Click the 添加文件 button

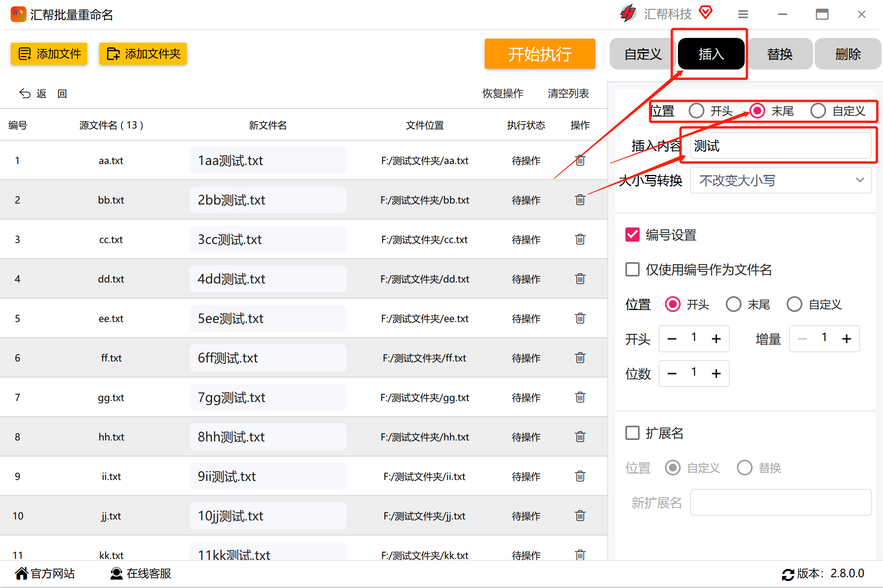pos(49,54)
